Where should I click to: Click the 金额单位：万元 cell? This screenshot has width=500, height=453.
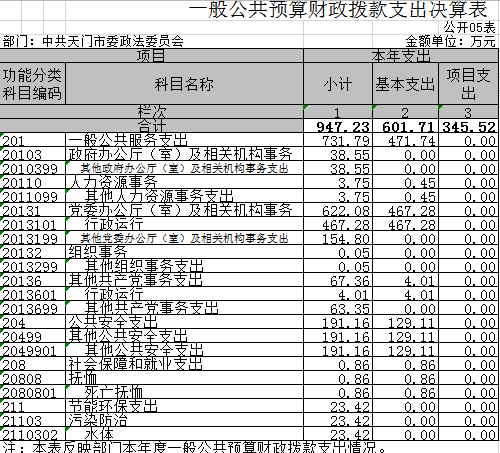(x=450, y=41)
